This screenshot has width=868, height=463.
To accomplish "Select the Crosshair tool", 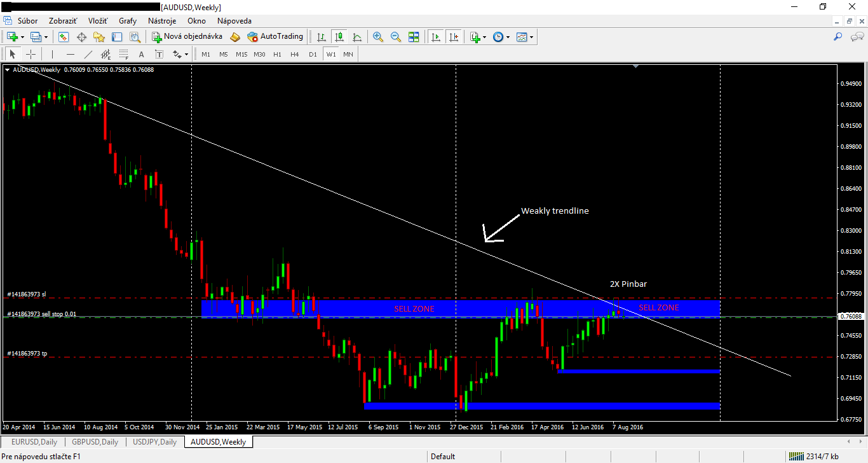I will click(31, 54).
